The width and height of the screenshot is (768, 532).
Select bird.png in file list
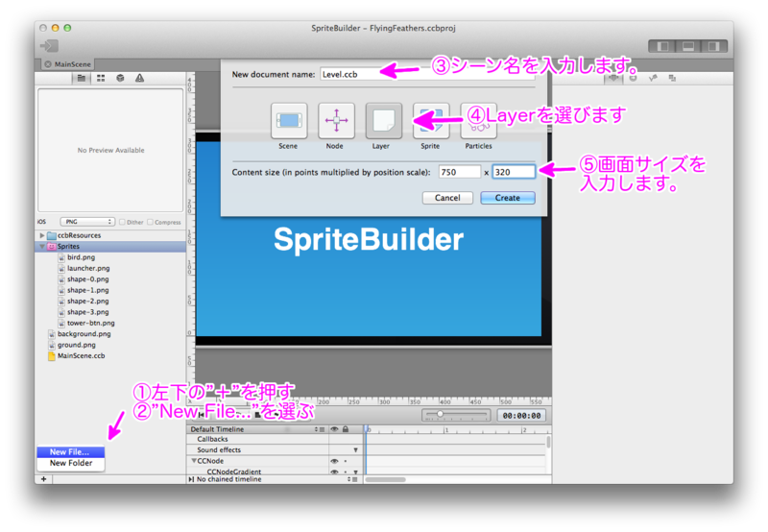click(x=81, y=257)
